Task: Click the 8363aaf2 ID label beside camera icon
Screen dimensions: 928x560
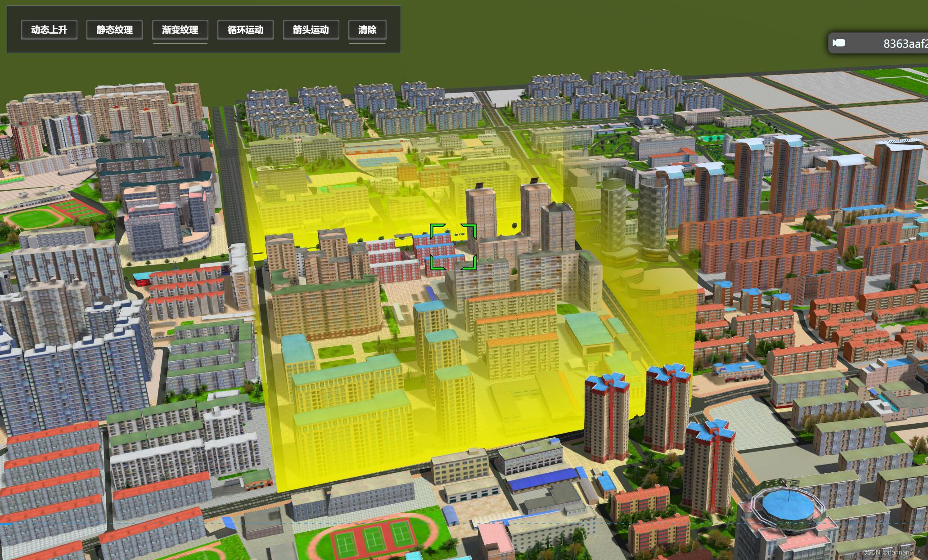Action: [x=905, y=43]
